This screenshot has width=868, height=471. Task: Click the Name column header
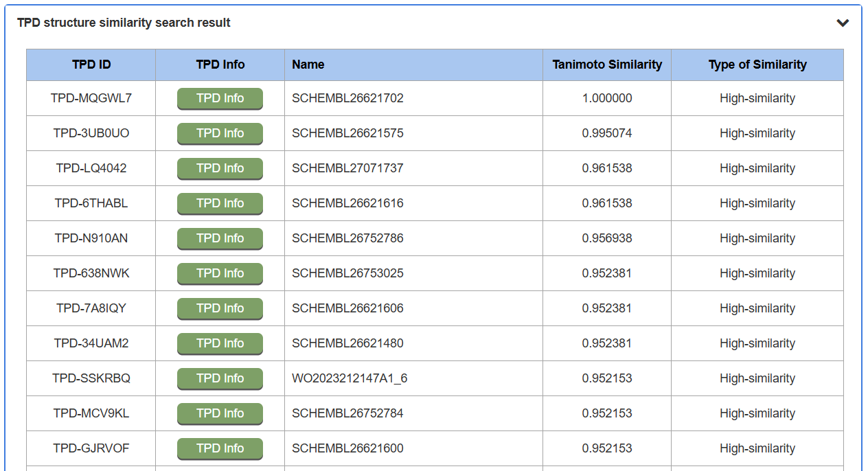point(308,65)
